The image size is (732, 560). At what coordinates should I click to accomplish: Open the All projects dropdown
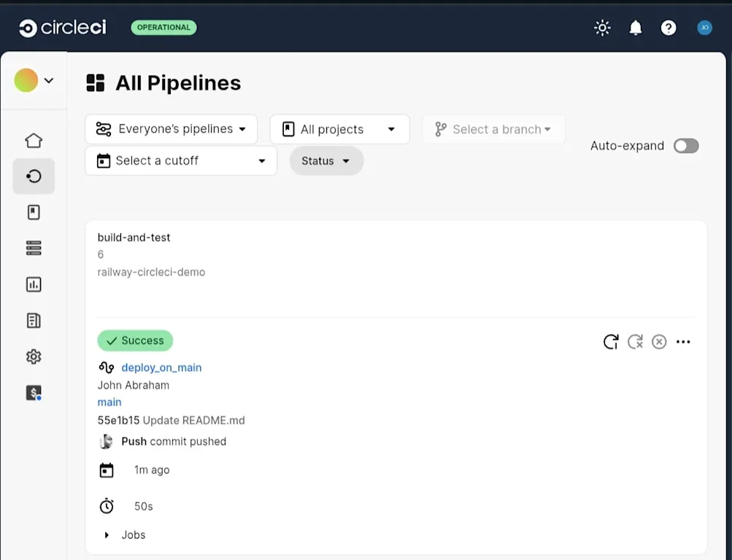click(x=339, y=128)
